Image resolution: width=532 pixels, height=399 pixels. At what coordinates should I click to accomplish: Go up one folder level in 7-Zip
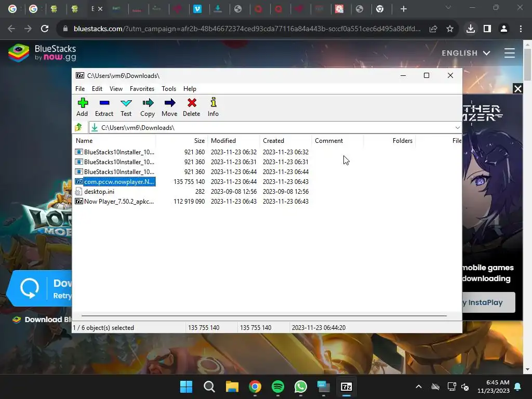(79, 127)
